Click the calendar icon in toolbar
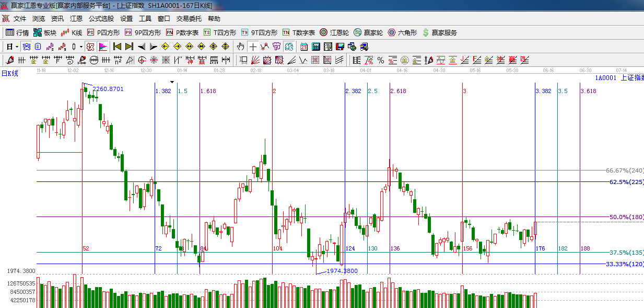Screen dimensions: 644x308 click(x=303, y=47)
